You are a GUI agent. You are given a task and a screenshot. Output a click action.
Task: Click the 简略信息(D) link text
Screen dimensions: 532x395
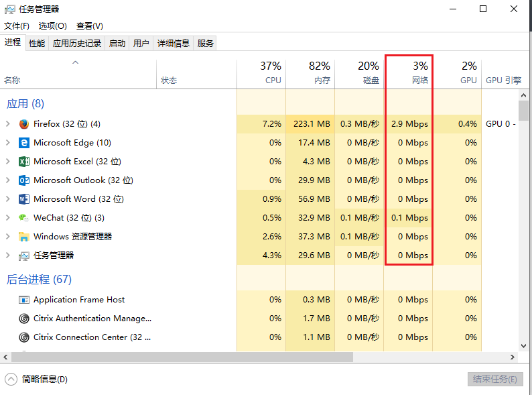45,380
